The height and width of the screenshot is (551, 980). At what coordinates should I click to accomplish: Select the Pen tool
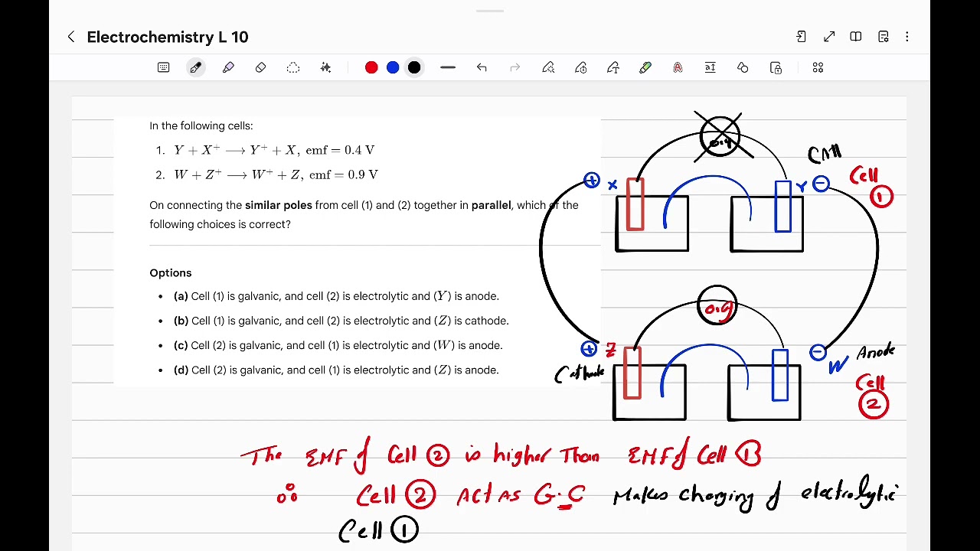point(196,68)
